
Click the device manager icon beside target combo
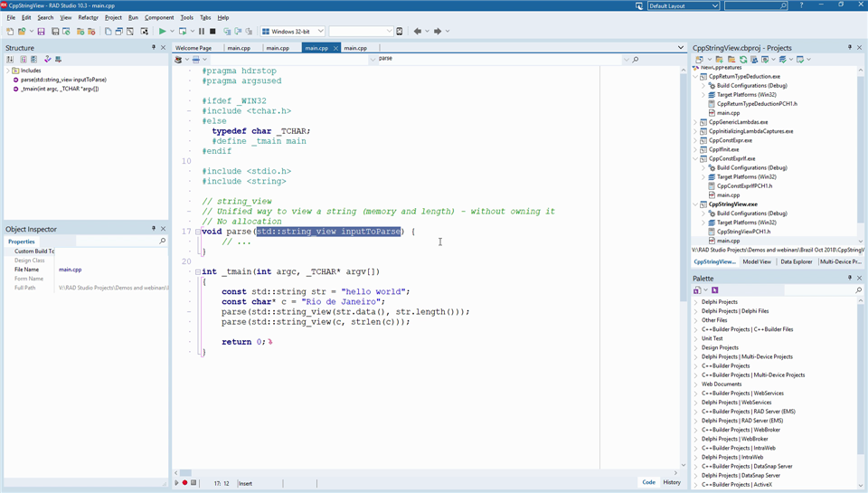click(399, 32)
